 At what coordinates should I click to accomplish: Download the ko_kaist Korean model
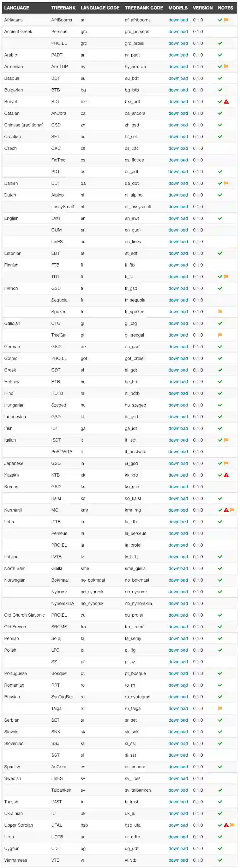pos(178,498)
